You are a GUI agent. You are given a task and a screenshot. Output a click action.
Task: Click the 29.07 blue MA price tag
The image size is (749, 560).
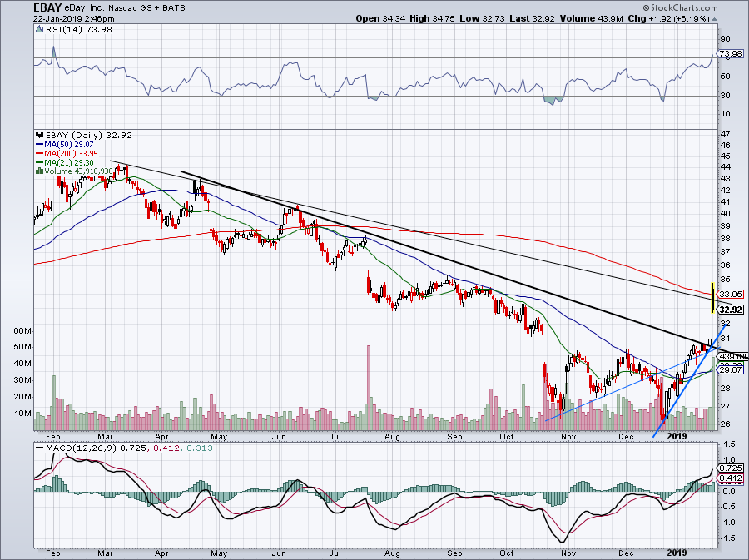point(731,370)
